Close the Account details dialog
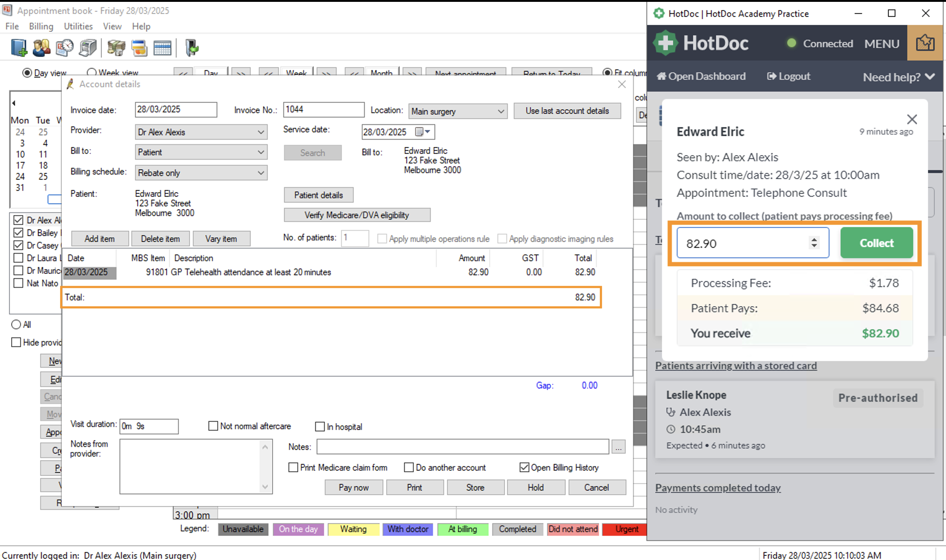This screenshot has height=560, width=946. (622, 84)
